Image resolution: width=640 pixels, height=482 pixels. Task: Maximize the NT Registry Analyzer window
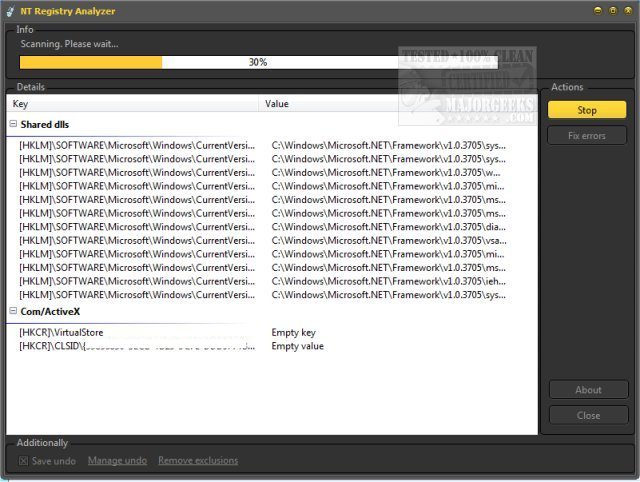(x=613, y=11)
